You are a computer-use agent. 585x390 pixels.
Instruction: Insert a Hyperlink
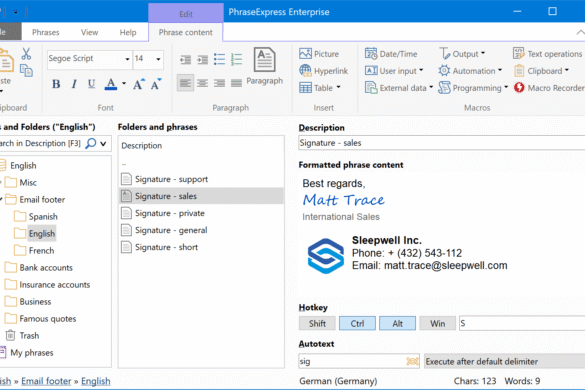point(323,71)
